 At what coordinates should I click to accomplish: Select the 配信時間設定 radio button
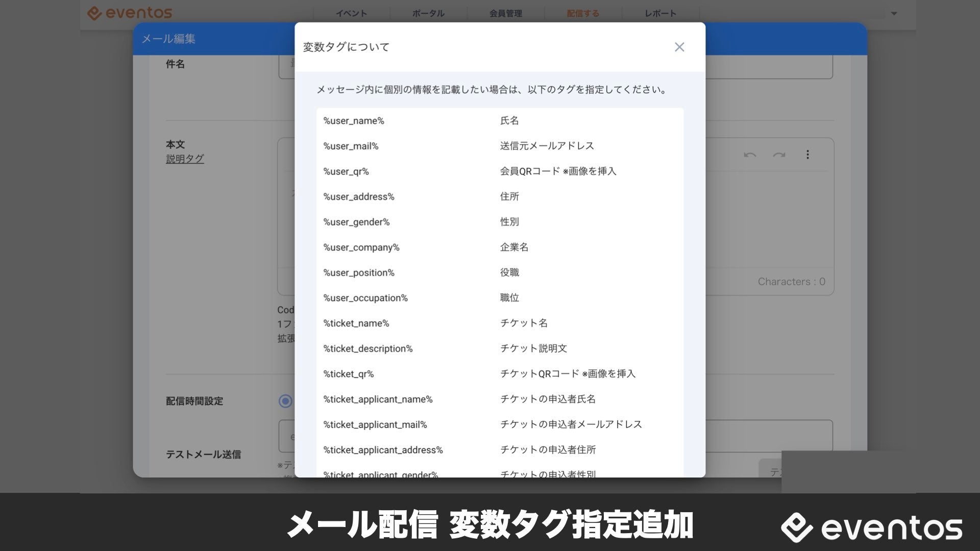point(285,401)
